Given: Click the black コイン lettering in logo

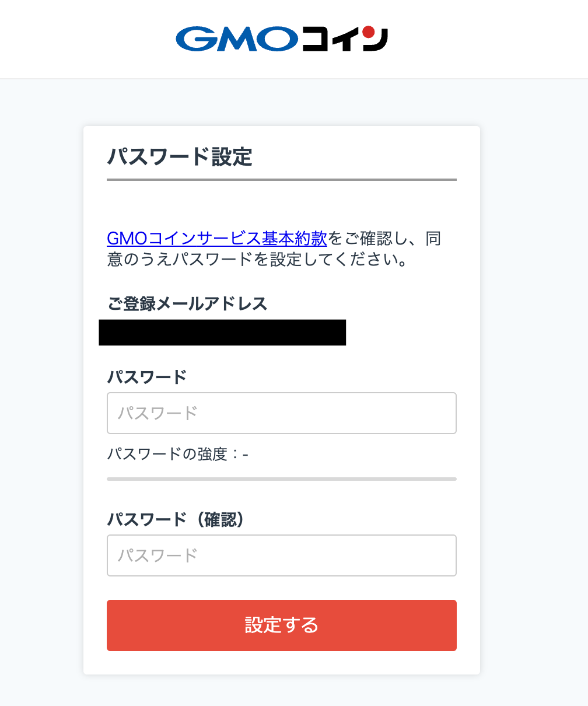Looking at the screenshot, I should [x=345, y=39].
